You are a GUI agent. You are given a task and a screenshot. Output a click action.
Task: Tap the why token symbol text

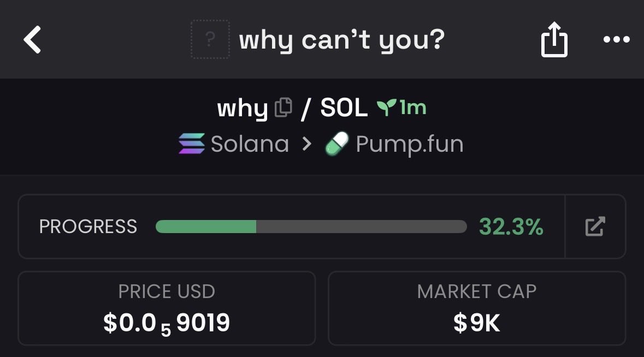tap(242, 108)
